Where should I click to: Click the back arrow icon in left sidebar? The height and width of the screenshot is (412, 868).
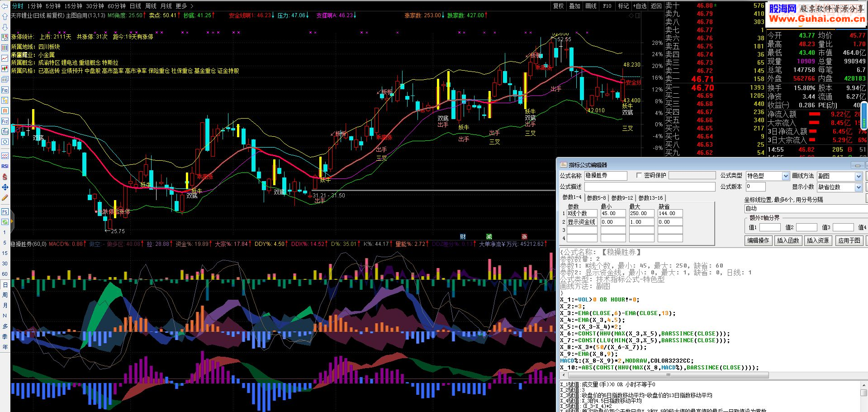(5, 6)
